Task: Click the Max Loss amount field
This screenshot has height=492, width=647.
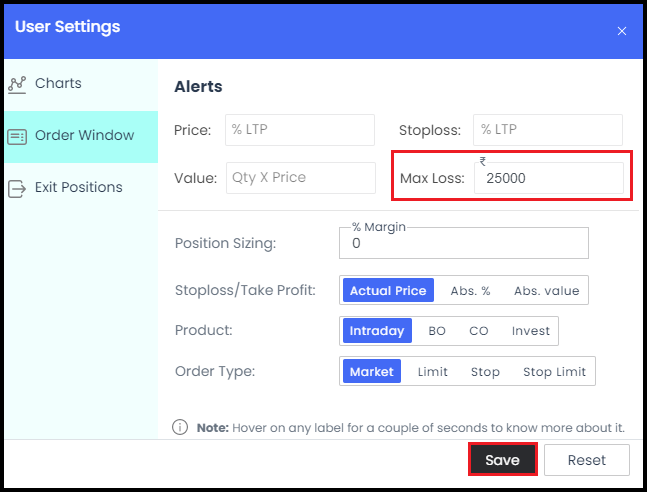Action: 549,178
